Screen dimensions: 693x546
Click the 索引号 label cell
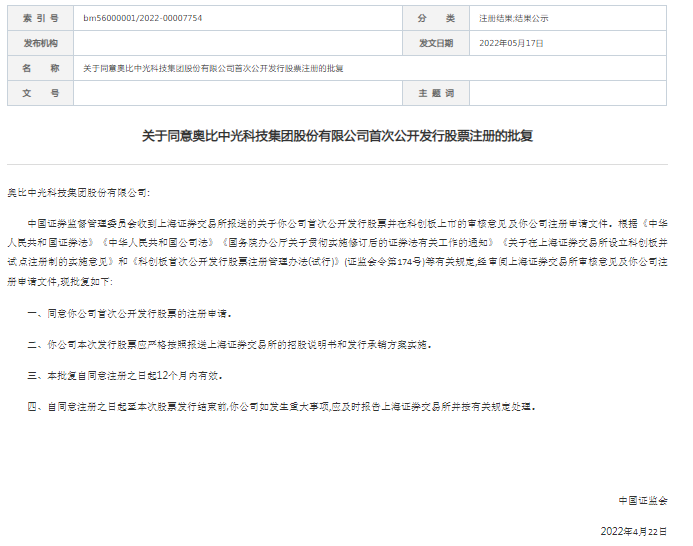41,18
